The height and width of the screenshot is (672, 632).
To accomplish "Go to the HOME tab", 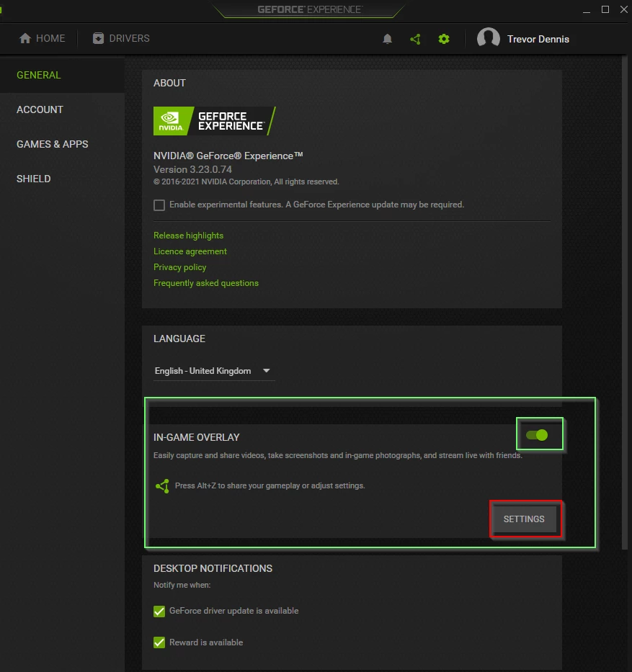I will point(42,38).
